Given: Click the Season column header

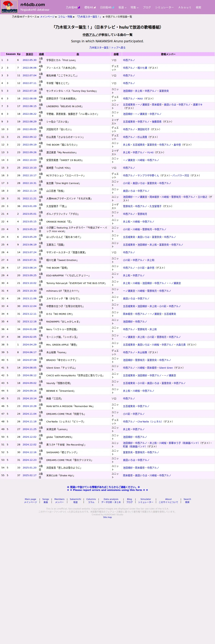Looking at the screenshot, I should [11, 54].
